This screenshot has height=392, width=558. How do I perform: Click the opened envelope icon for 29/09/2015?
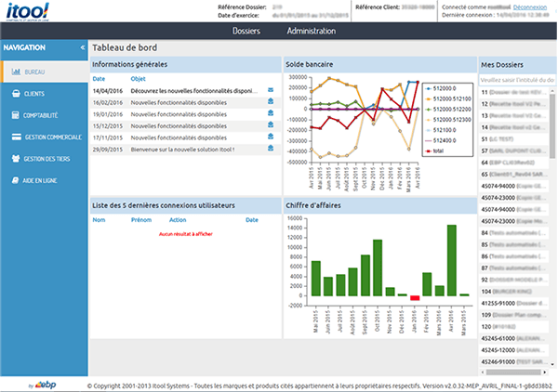[x=271, y=149]
